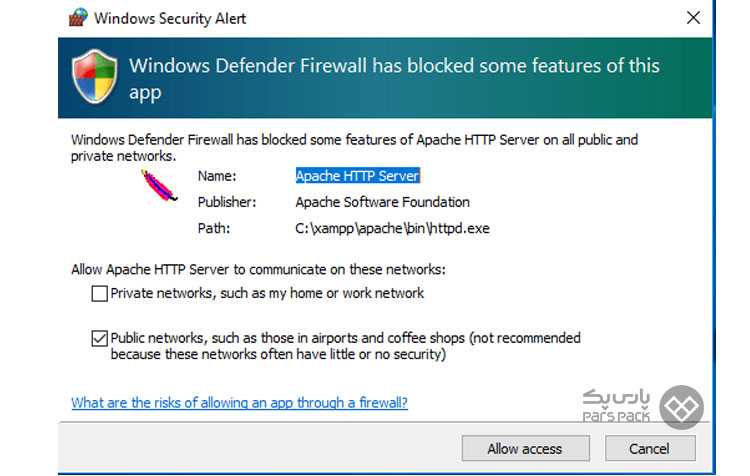Click the Windows Security Alert title text
This screenshot has width=750, height=476.
coord(170,18)
